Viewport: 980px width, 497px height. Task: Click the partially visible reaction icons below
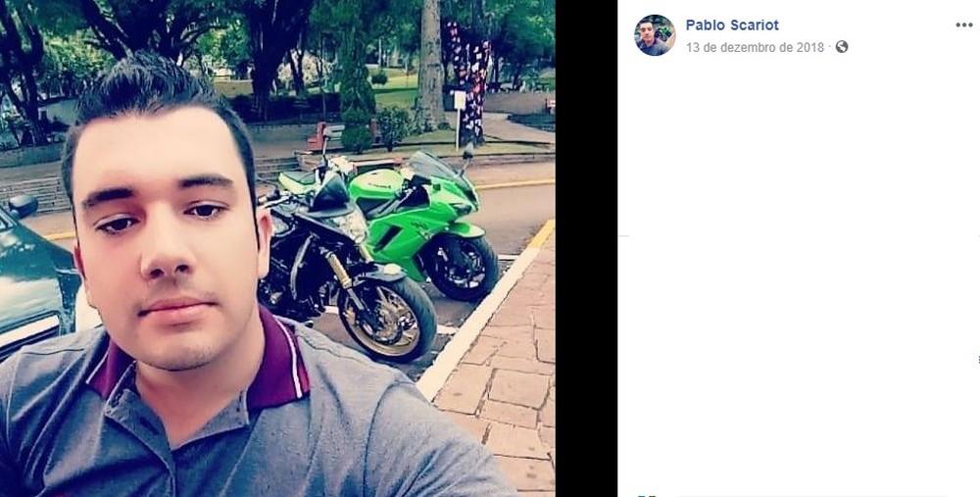coord(644,494)
